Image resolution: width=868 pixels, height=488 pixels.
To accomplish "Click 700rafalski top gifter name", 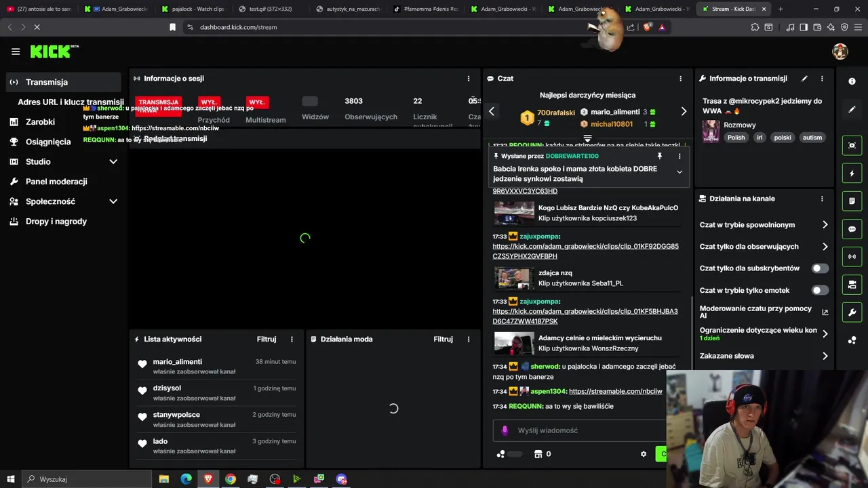I will pos(556,113).
